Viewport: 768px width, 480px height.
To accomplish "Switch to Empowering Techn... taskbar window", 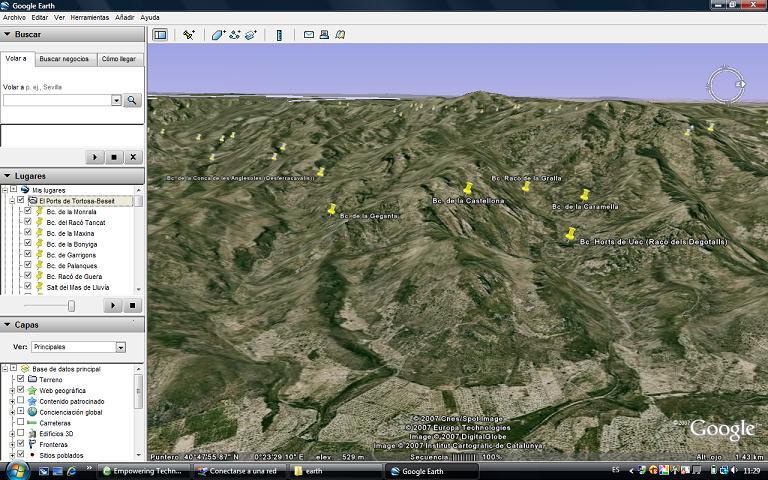I will click(x=144, y=471).
